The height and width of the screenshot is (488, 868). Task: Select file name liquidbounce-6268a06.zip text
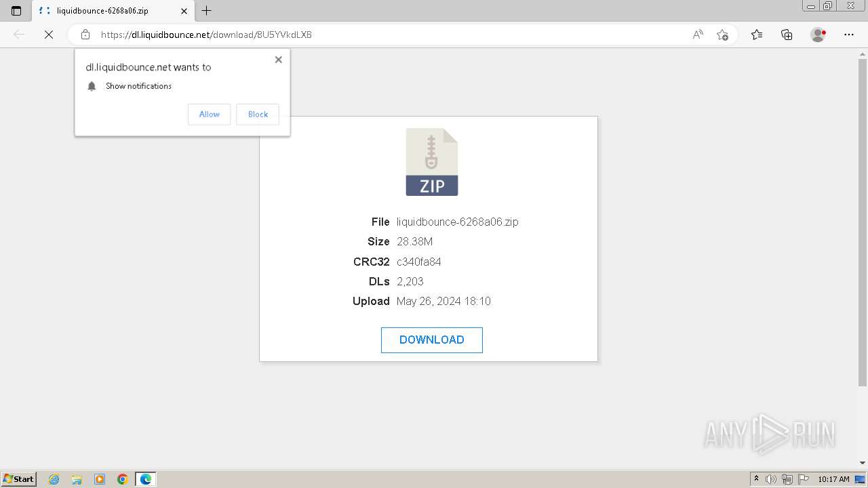pos(458,222)
